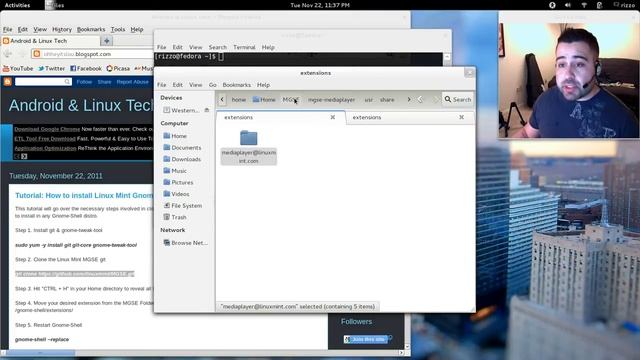The height and width of the screenshot is (360, 640).
Task: Click the MGSE path button
Action: 291,100
